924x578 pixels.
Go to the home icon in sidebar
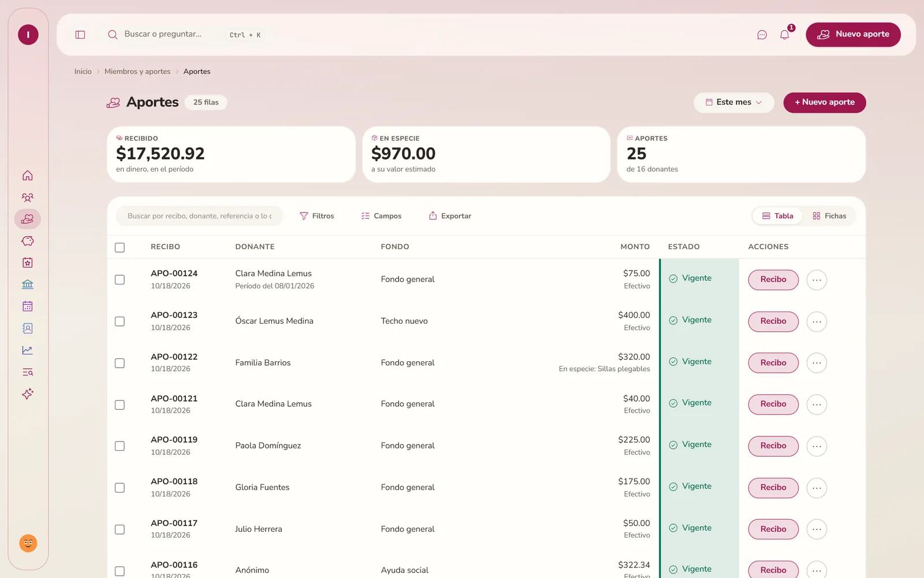click(x=28, y=175)
